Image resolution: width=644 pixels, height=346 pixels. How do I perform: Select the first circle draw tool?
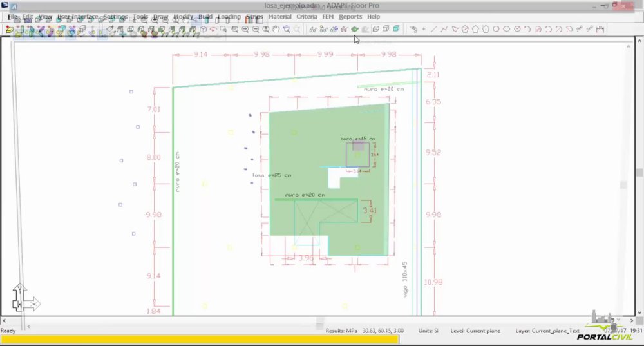pyautogui.click(x=496, y=29)
